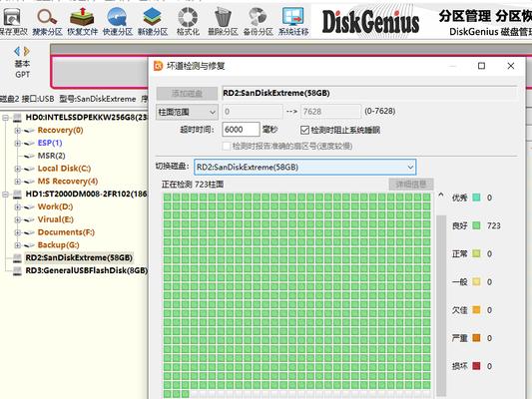Click the timeout field showing 6000
This screenshot has width=532, height=399.
(241, 130)
